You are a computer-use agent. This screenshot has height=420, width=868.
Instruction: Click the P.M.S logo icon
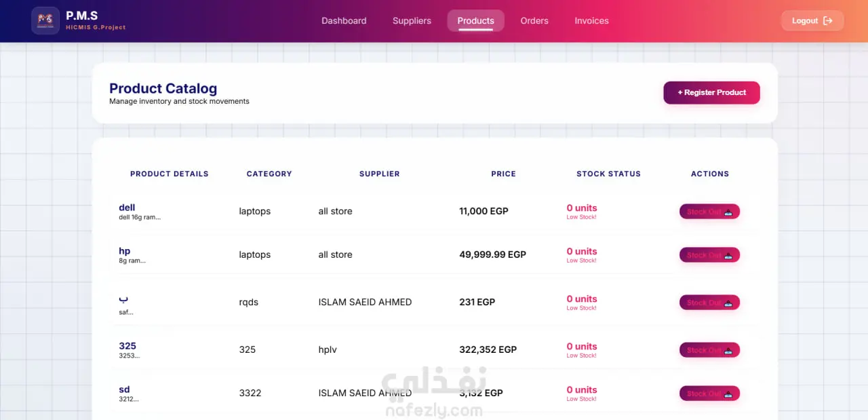[46, 20]
